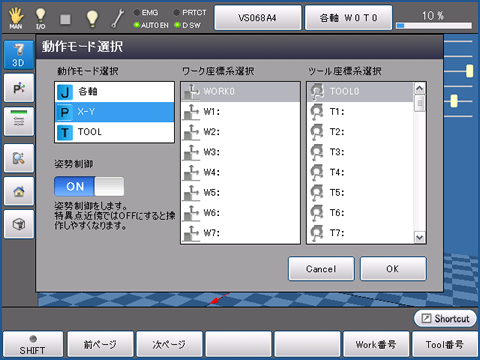Select T4: tool coordinate
The height and width of the screenshot is (360, 480).
coord(360,173)
